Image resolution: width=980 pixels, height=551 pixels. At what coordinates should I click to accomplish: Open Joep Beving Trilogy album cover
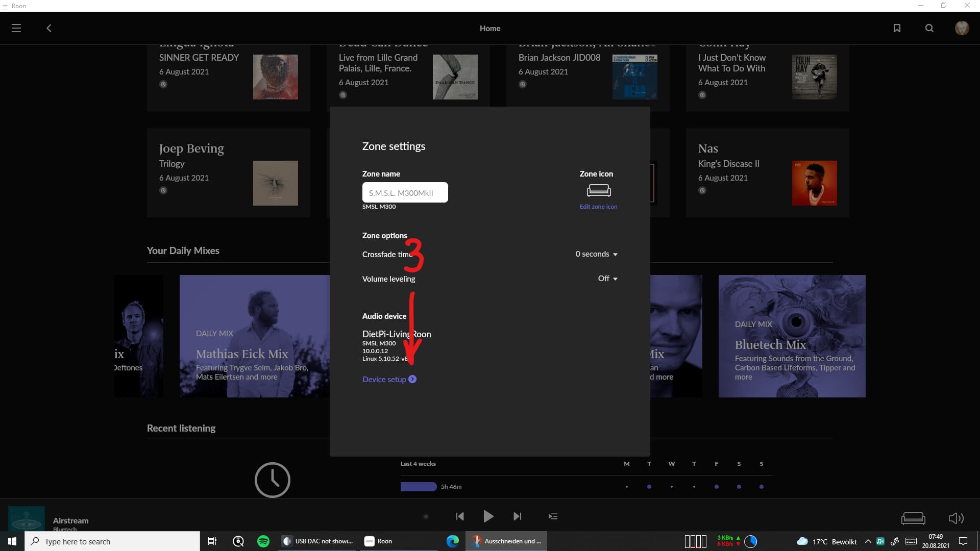(276, 183)
